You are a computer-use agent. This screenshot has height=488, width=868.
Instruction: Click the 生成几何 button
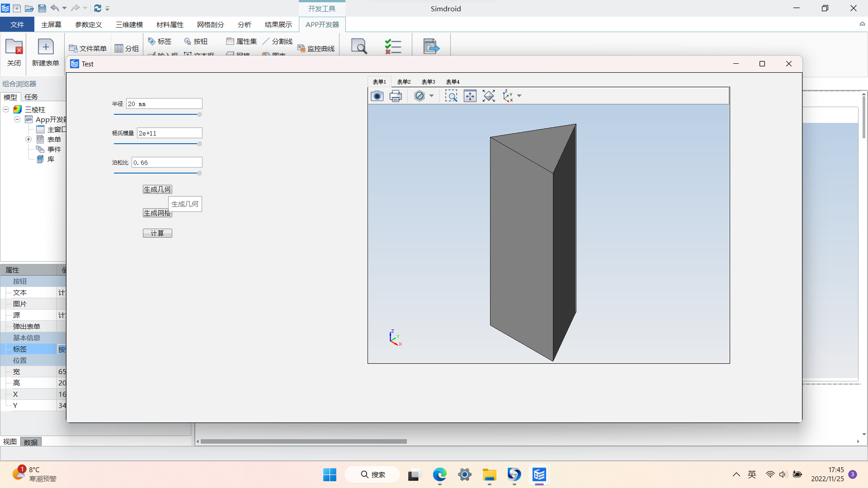coord(157,189)
